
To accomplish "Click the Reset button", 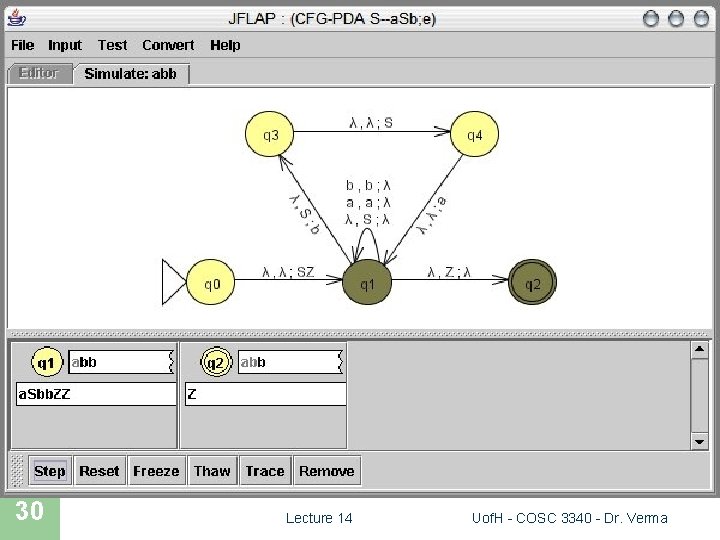I will [99, 471].
